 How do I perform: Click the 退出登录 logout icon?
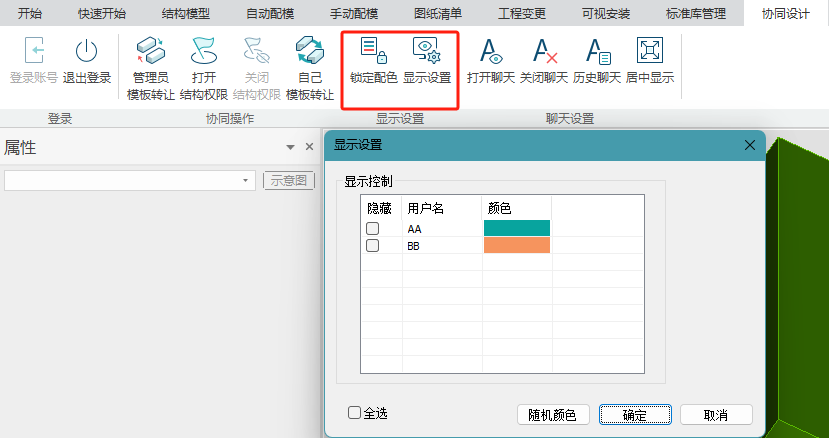87,51
